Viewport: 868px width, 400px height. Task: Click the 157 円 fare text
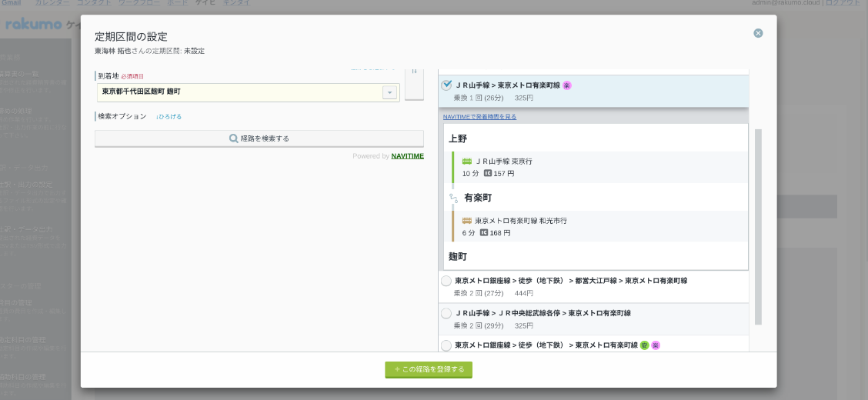tap(504, 174)
